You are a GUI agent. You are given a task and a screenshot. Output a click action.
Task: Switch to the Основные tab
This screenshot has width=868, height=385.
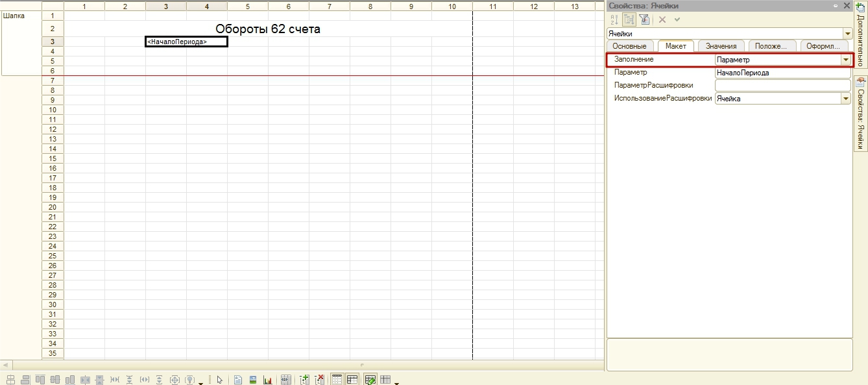pyautogui.click(x=629, y=46)
